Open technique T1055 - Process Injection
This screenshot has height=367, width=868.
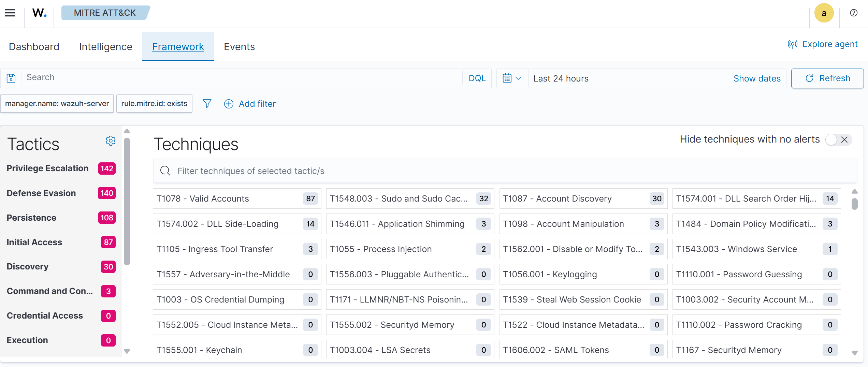(410, 249)
